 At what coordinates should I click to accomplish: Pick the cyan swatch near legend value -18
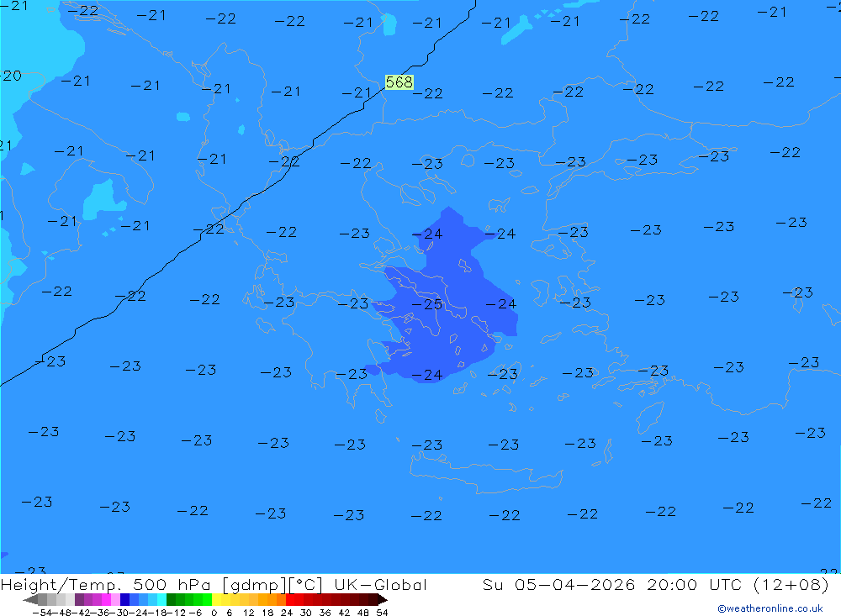click(x=161, y=600)
